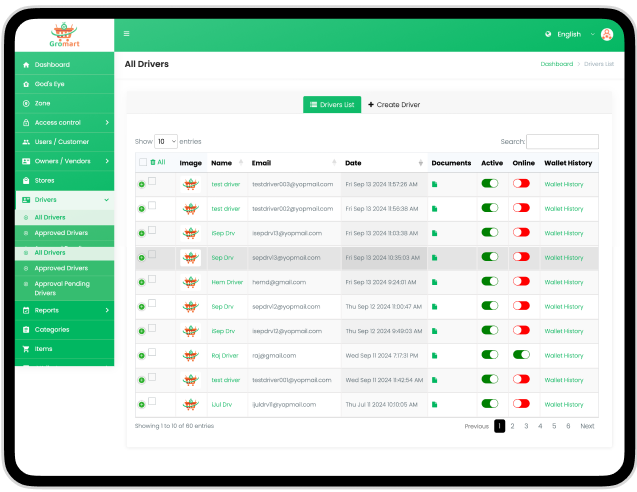The image size is (637, 492).
Task: Click the Stores sidebar item
Action: (x=45, y=180)
